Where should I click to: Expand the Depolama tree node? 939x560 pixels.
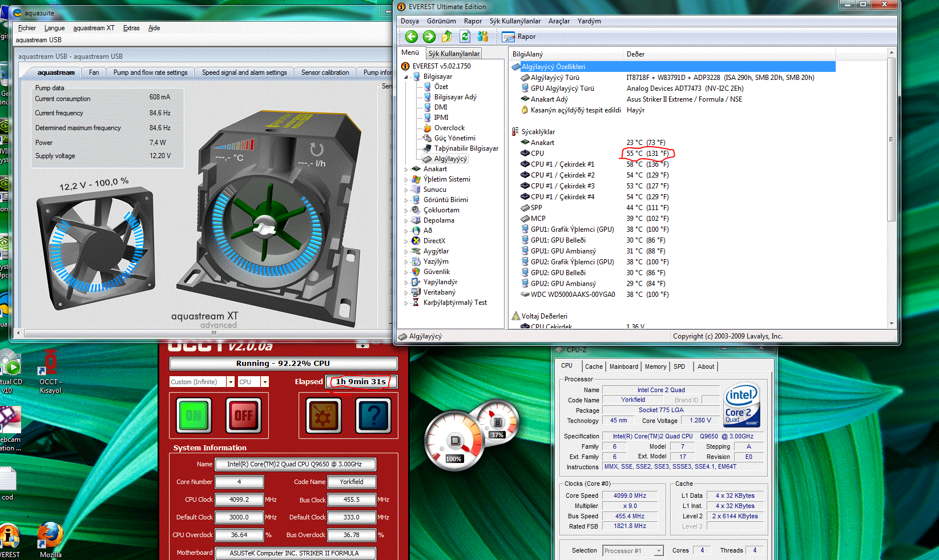(406, 221)
